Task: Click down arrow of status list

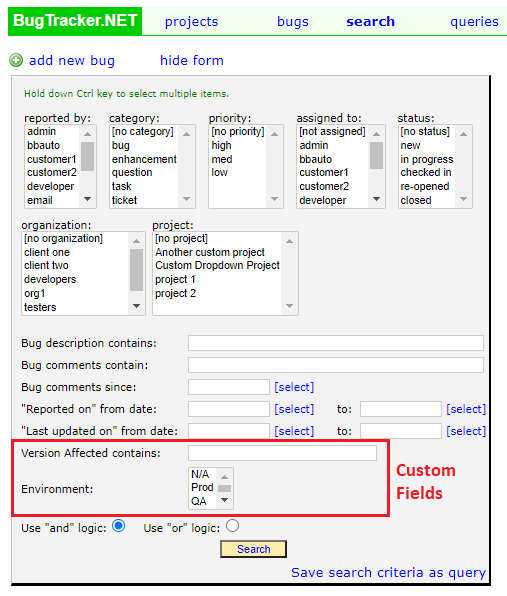Action: coord(463,199)
